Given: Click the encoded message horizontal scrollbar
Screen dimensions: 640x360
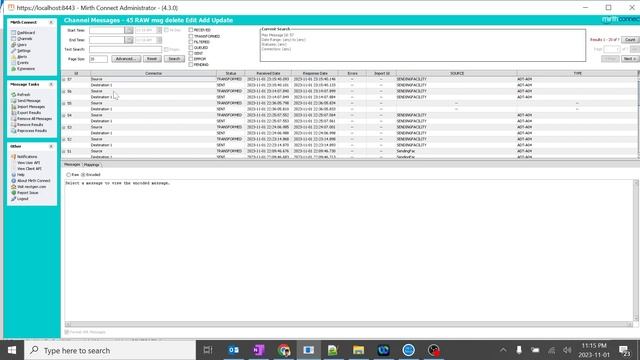Looking at the screenshot, I should tap(349, 324).
